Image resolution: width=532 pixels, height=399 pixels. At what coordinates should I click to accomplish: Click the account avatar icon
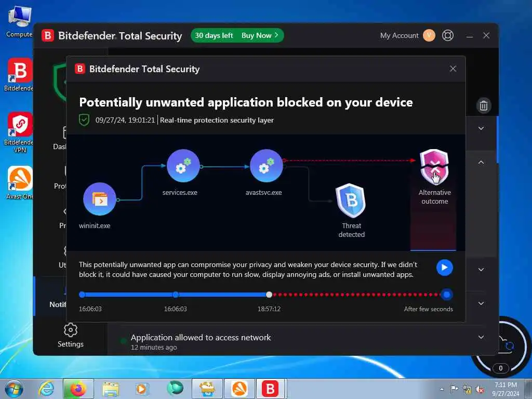429,36
